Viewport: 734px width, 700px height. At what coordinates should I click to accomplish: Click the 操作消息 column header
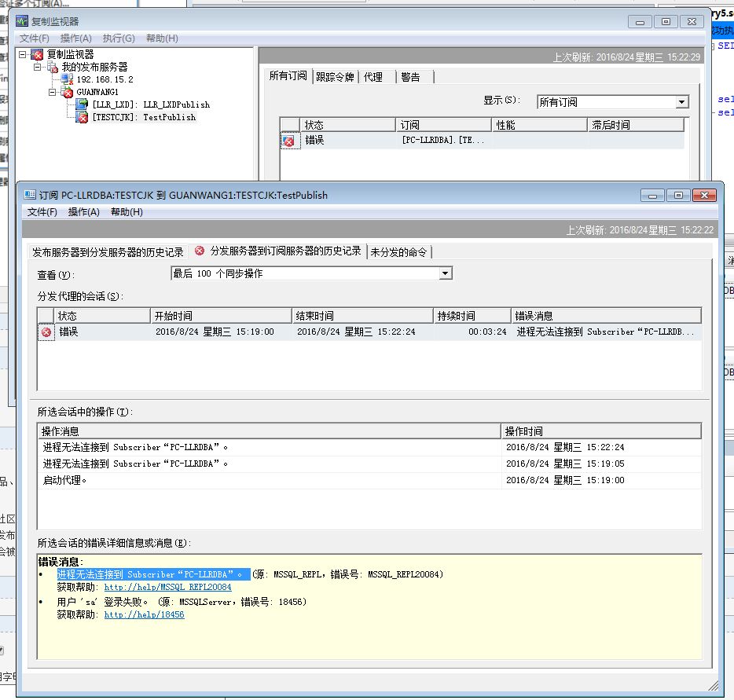270,431
